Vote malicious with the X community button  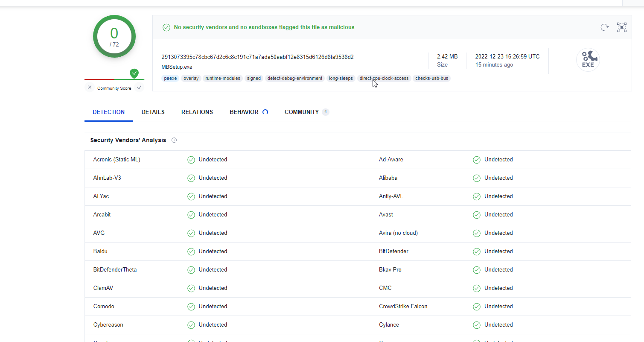[x=90, y=88]
